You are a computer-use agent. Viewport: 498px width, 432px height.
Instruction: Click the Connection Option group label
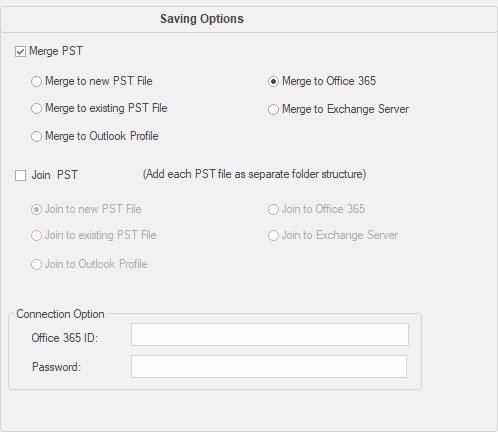point(60,314)
